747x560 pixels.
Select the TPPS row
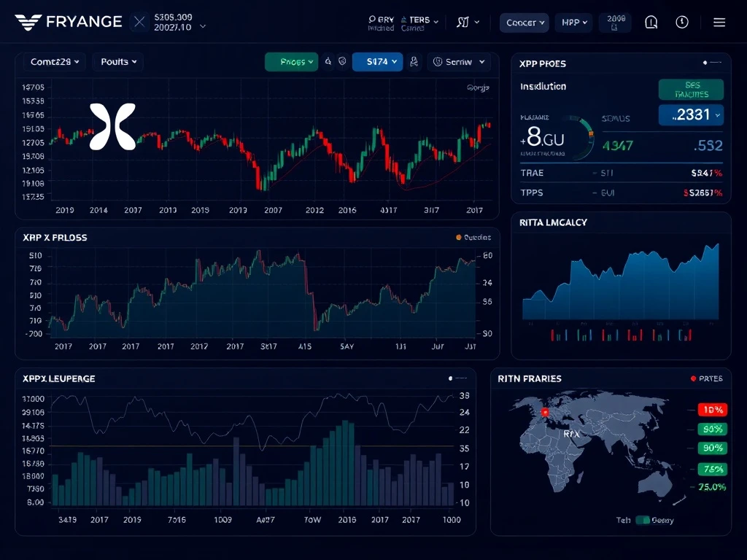point(621,192)
